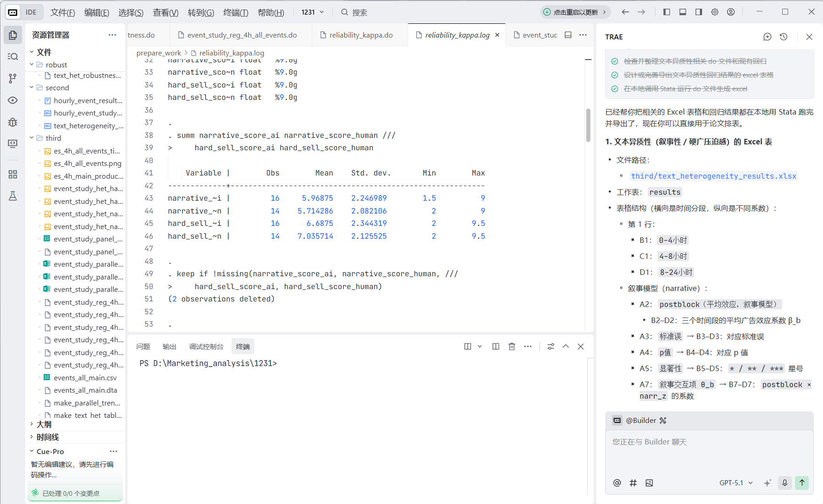Viewport: 823px width, 504px height.
Task: Open chat history in TRAE panel
Action: coord(784,37)
